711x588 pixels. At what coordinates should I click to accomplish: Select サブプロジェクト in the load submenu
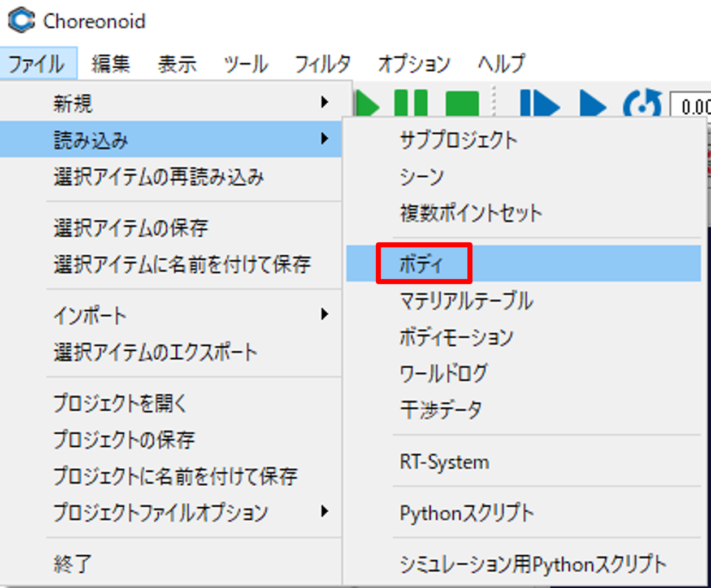[523, 140]
